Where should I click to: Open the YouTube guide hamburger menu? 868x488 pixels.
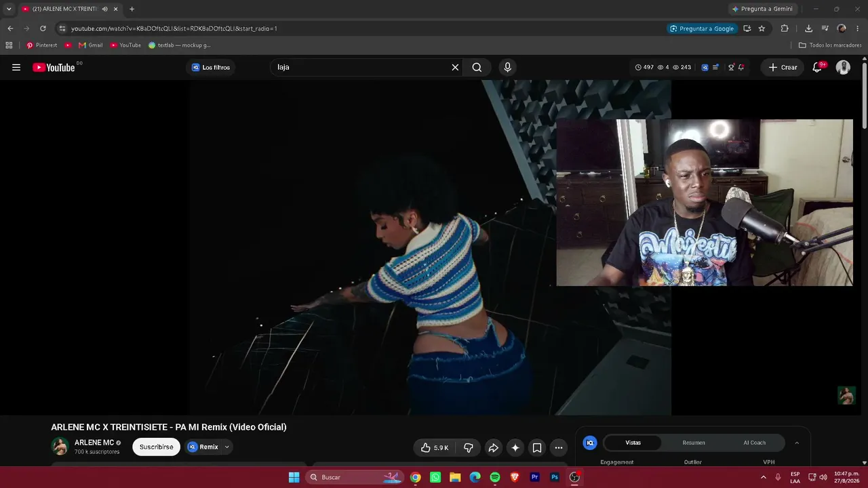pos(16,67)
